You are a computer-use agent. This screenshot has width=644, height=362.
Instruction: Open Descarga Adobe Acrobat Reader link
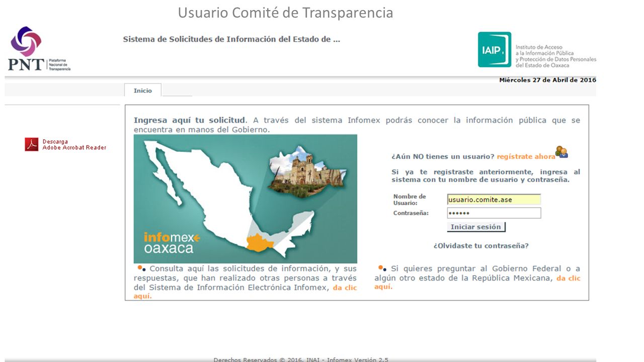pos(74,145)
